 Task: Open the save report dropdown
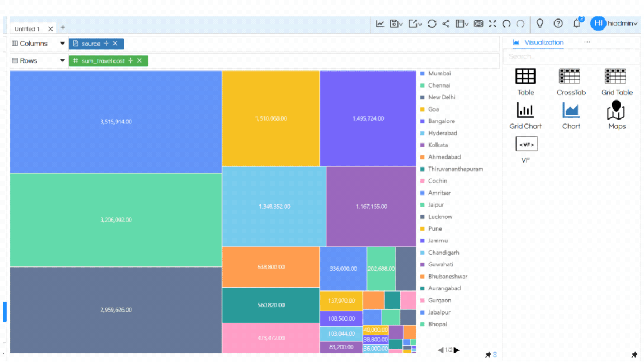[396, 24]
